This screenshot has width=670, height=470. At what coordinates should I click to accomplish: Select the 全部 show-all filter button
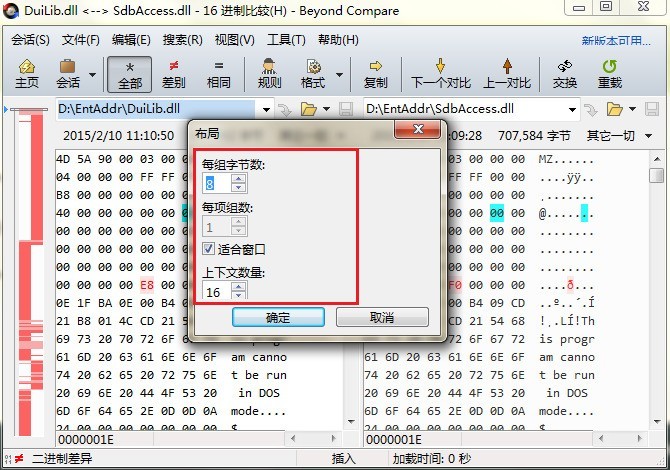coord(129,74)
